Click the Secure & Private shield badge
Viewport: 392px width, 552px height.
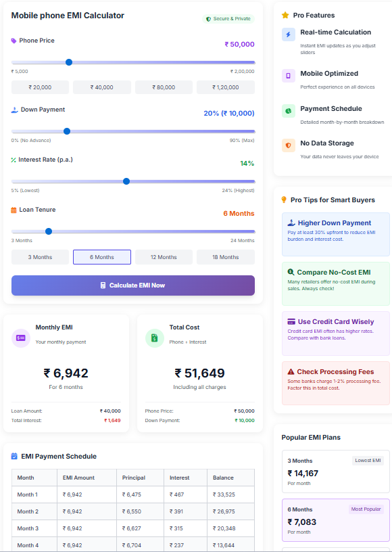tap(227, 18)
